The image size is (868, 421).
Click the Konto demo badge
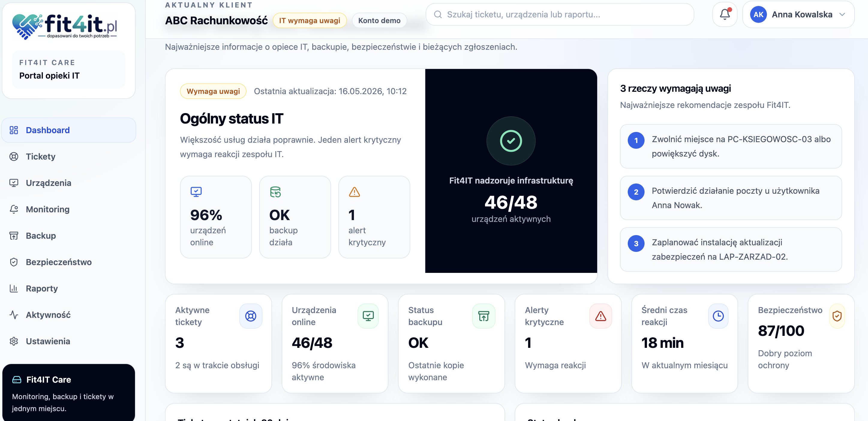pos(379,21)
